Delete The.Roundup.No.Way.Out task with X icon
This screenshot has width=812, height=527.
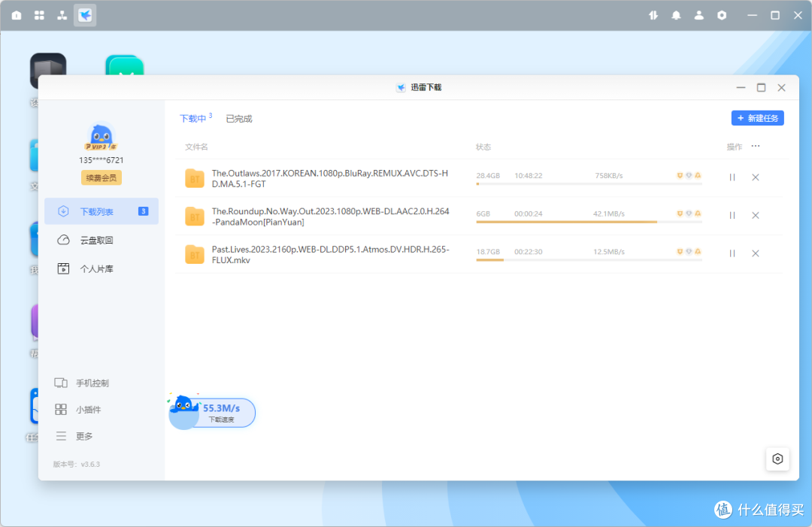pyautogui.click(x=756, y=215)
